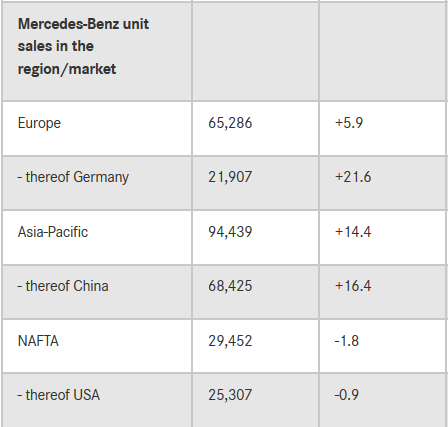
Task: Click the China sales value 68,425
Action: pos(230,286)
